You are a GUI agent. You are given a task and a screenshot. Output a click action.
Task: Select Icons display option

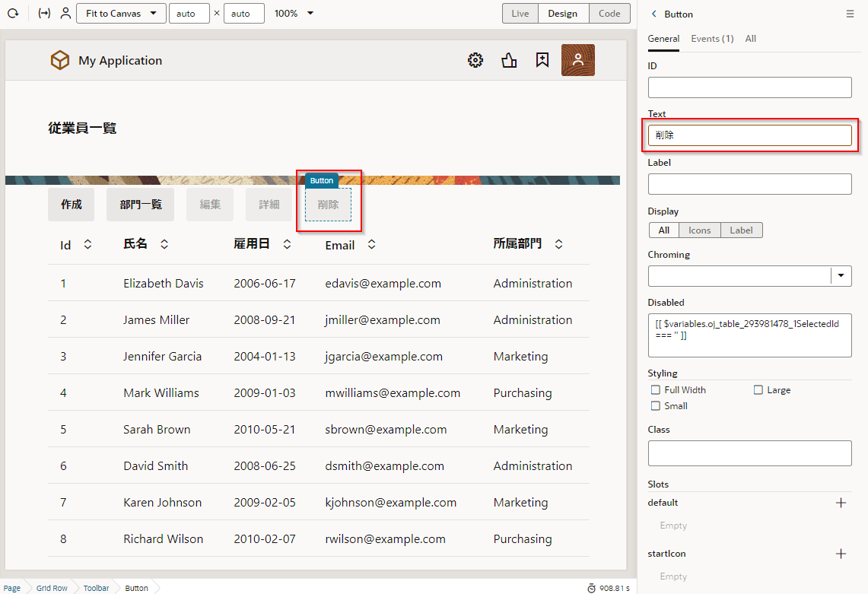coord(699,230)
